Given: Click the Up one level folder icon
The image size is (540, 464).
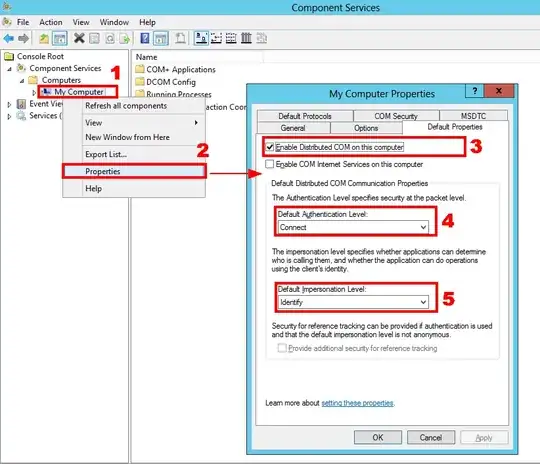Looking at the screenshot, I should point(44,38).
